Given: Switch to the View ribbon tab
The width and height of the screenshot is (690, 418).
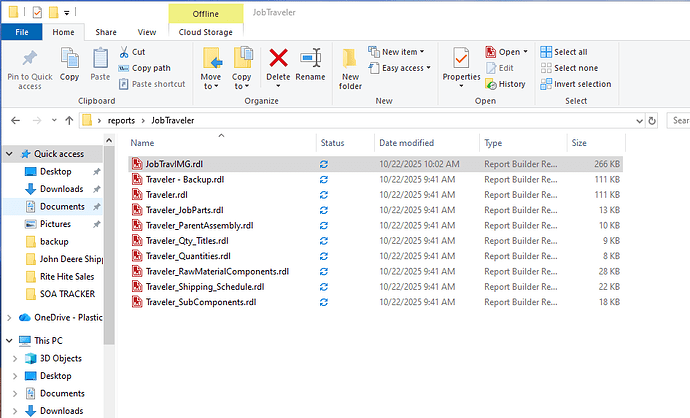Looking at the screenshot, I should pos(147,32).
